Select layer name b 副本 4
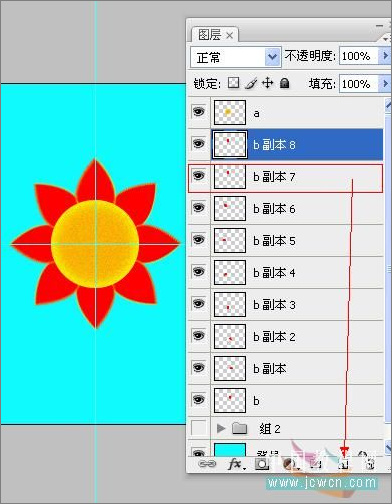 tap(274, 273)
